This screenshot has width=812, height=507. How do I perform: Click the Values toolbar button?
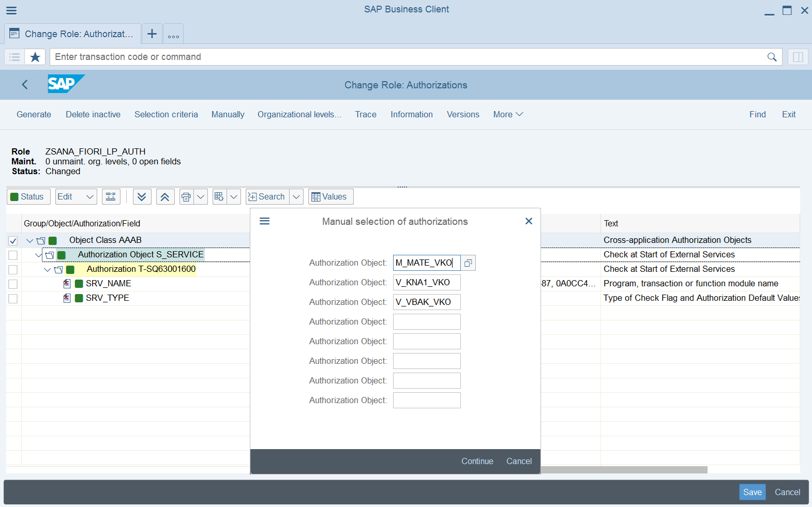click(x=331, y=197)
